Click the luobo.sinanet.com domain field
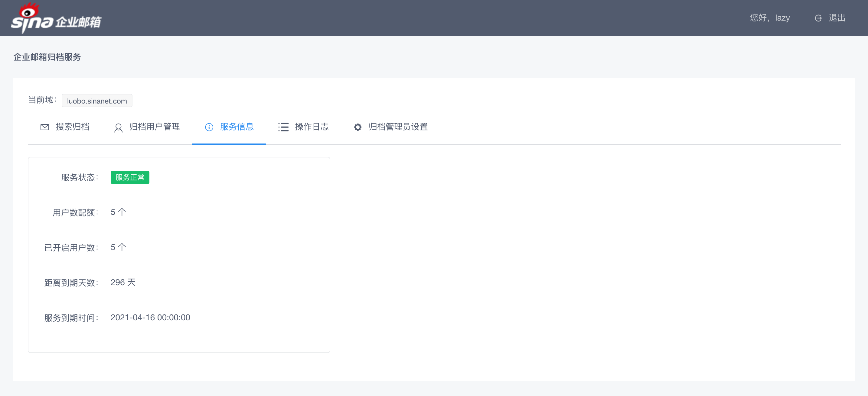Image resolution: width=868 pixels, height=396 pixels. tap(97, 101)
